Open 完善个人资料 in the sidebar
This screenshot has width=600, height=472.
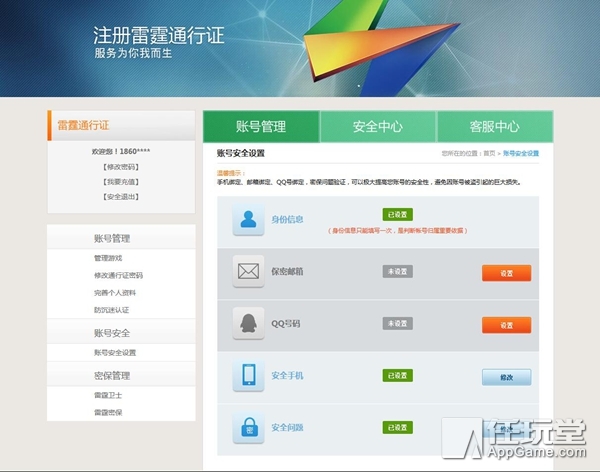pos(115,293)
